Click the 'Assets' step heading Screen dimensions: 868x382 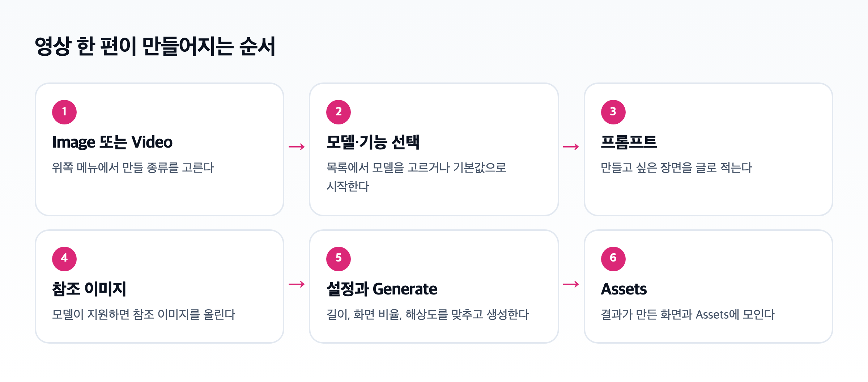pyautogui.click(x=624, y=289)
